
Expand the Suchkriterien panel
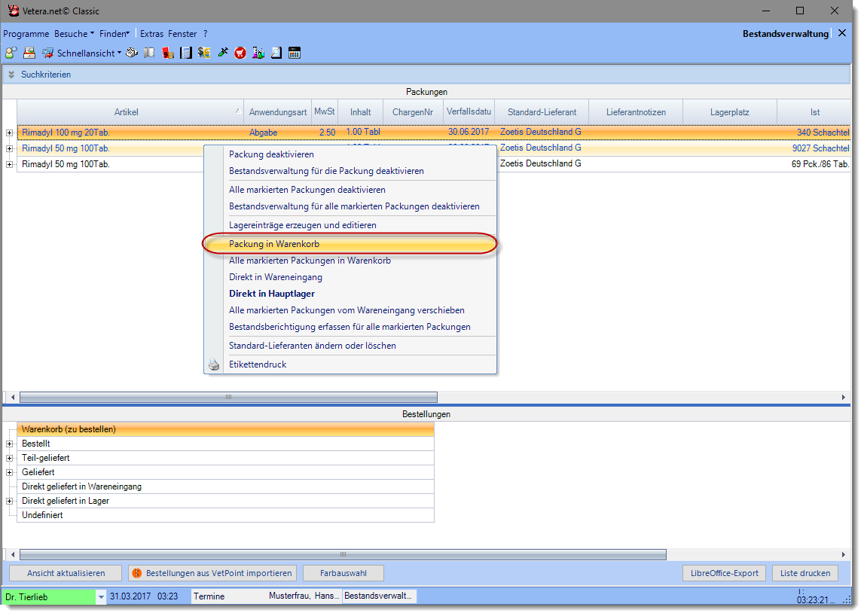point(11,75)
